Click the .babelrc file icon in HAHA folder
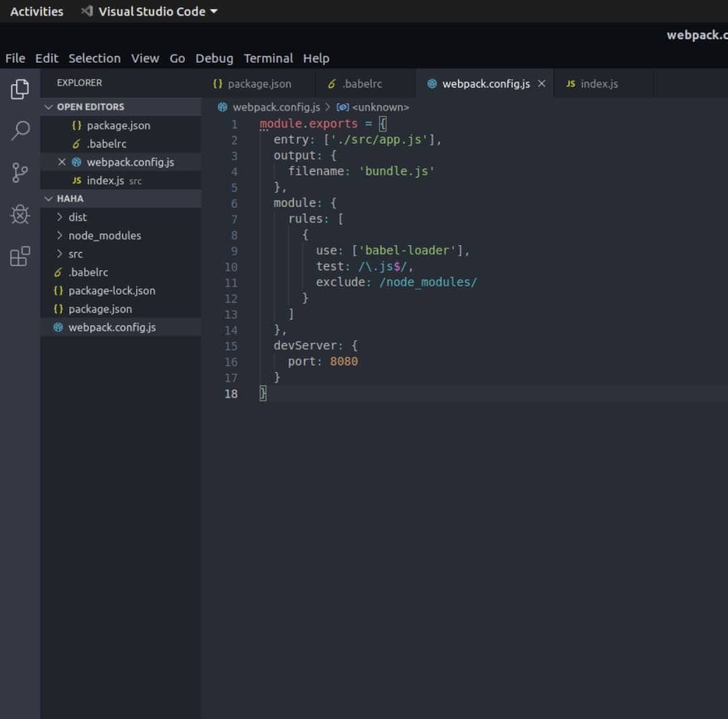 point(59,272)
